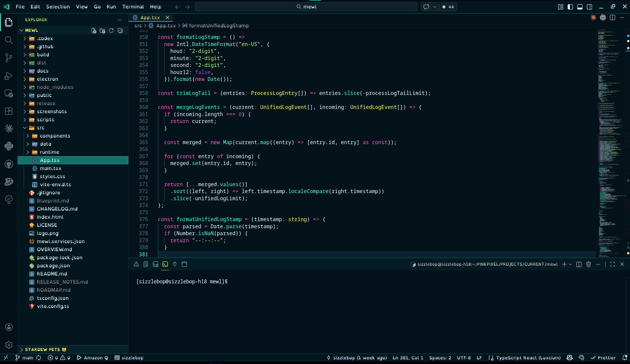Open the Terminal menu
Image resolution: width=630 pixels, height=364 pixels.
point(133,7)
